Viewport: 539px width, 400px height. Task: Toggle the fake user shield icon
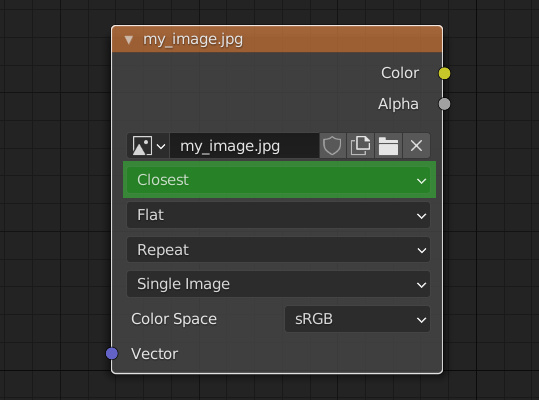[x=332, y=146]
